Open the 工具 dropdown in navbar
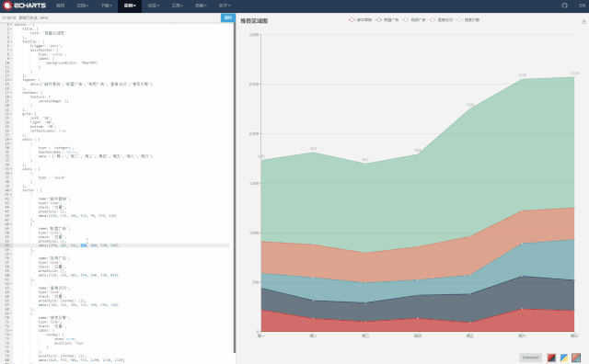The width and height of the screenshot is (589, 364). 177,6
